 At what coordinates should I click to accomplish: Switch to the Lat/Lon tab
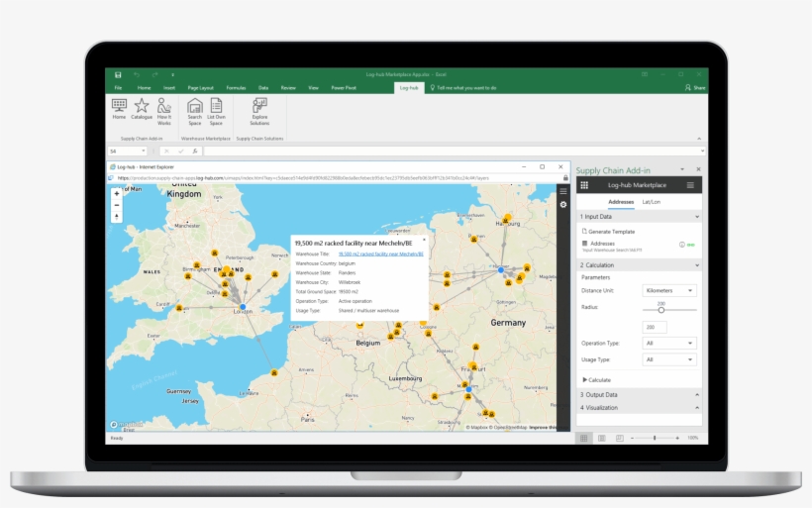coord(651,202)
